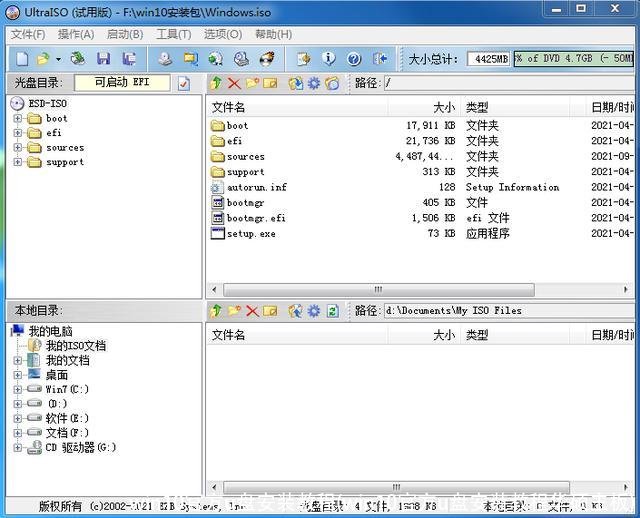Click the info icon in main toolbar

329,60
